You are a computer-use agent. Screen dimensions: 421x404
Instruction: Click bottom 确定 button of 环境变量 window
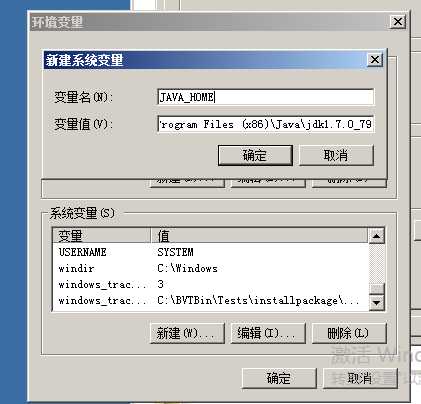coord(279,378)
